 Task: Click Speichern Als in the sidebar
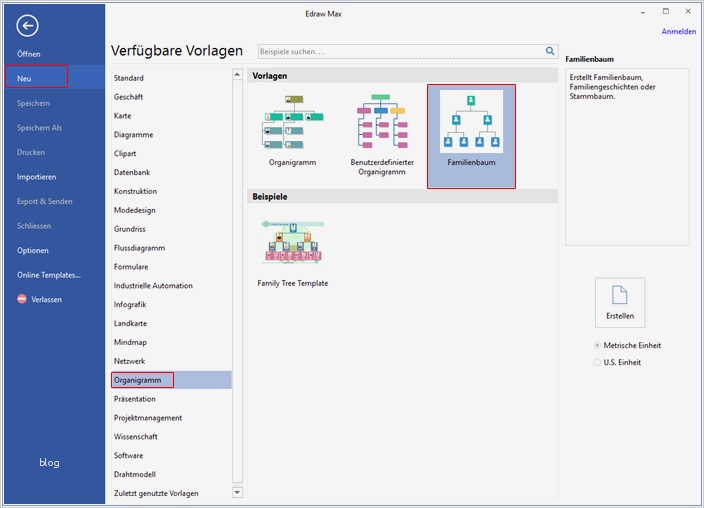click(x=40, y=128)
